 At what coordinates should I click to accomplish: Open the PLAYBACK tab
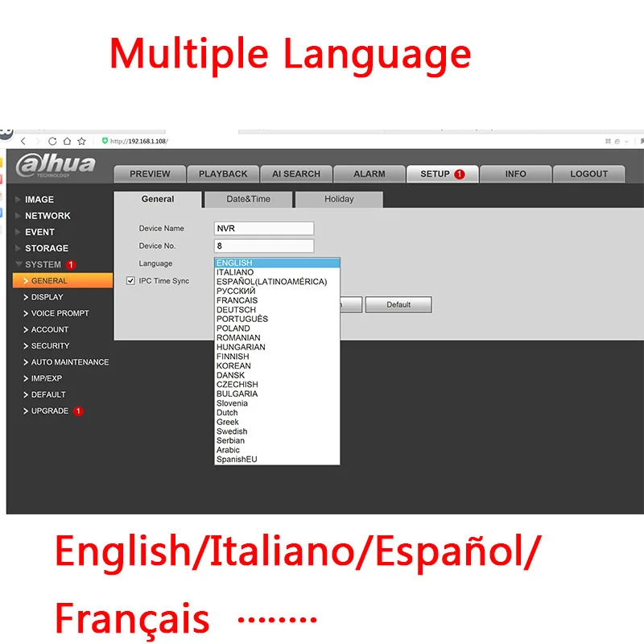pyautogui.click(x=223, y=174)
